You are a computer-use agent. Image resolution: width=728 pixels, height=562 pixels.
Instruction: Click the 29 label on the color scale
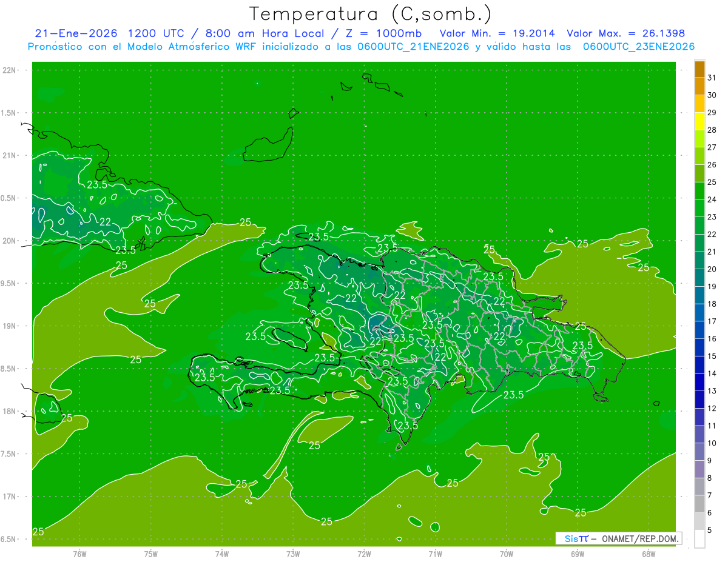click(x=712, y=112)
